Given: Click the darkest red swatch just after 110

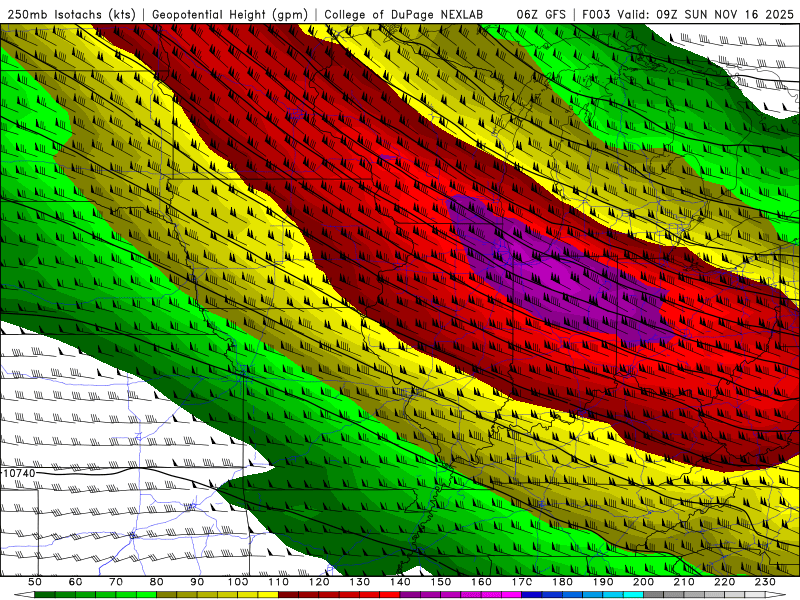Looking at the screenshot, I should (x=288, y=595).
